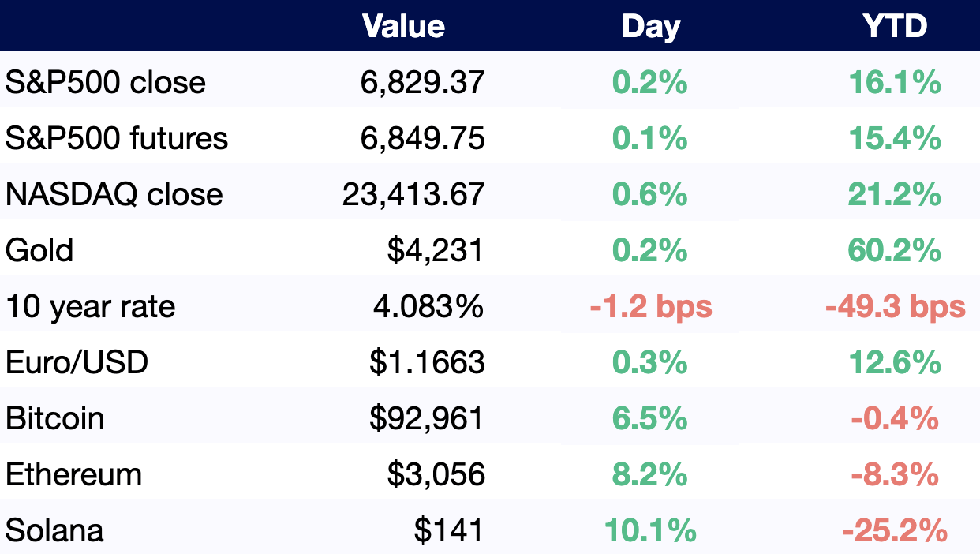The width and height of the screenshot is (980, 554).
Task: Select the -49.3 bps YTD cell
Action: point(895,306)
